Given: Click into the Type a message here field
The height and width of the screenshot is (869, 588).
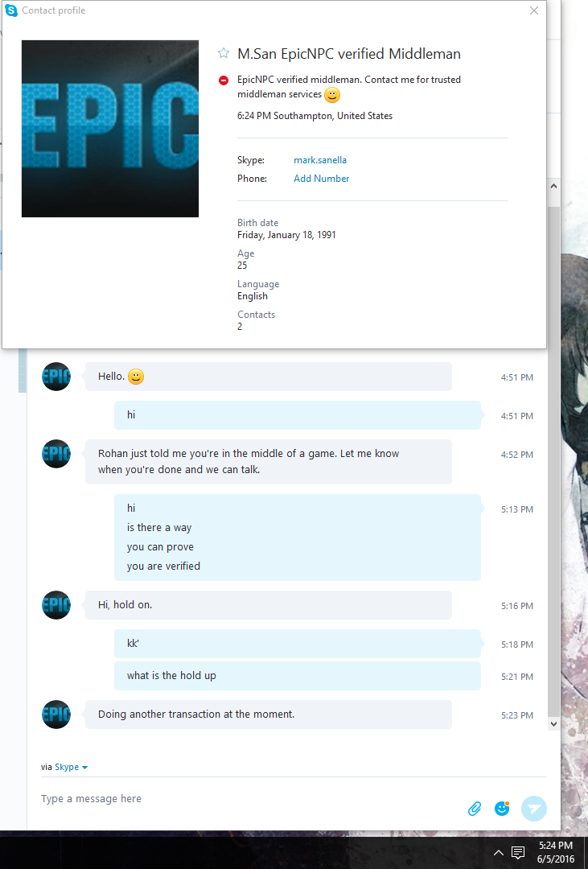Looking at the screenshot, I should pos(249,799).
